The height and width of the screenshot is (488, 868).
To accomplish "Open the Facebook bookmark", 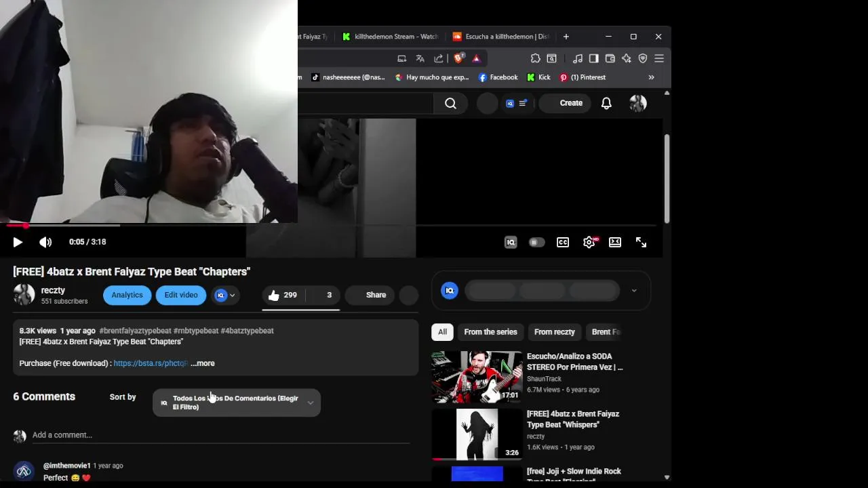I will 498,77.
